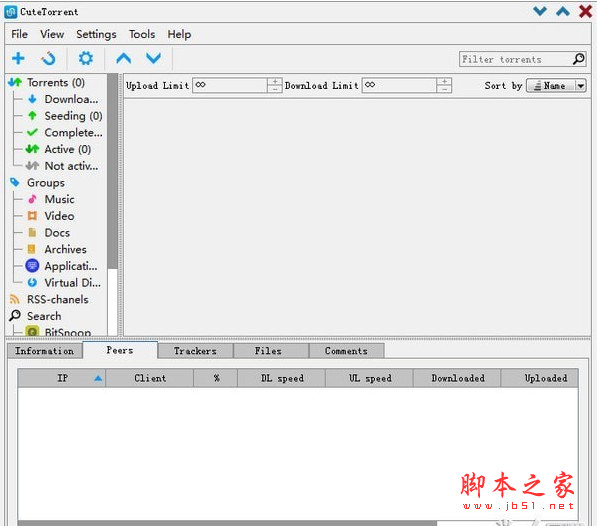
Task: Click the CuteTorrent app logo icon
Action: pyautogui.click(x=10, y=12)
